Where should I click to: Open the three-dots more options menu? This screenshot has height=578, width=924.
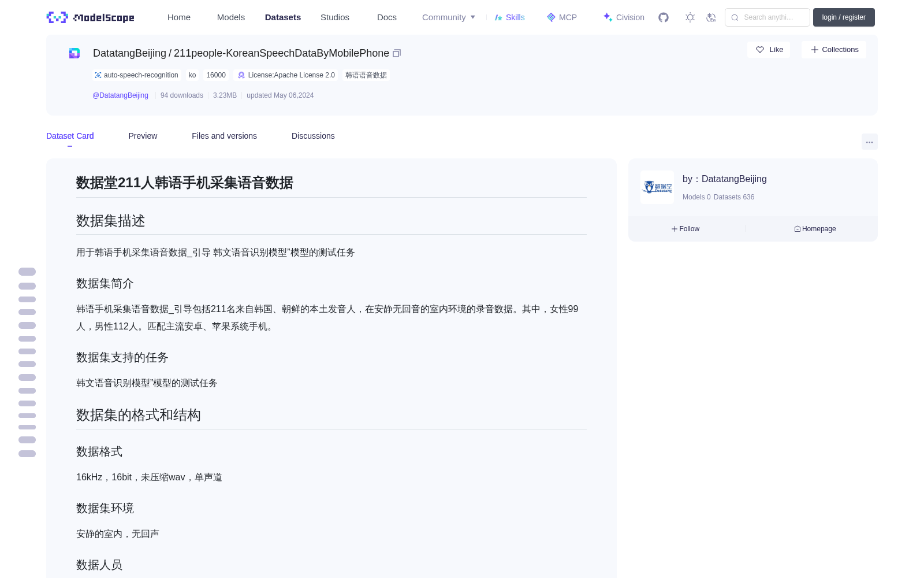[870, 142]
